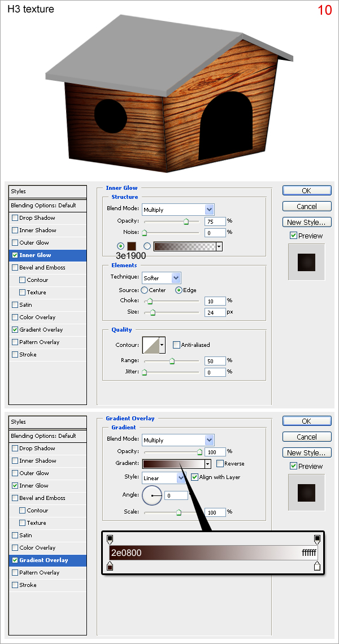Screen dimensions: 339x644
Task: Select gradient glow radio button
Action: click(x=147, y=246)
